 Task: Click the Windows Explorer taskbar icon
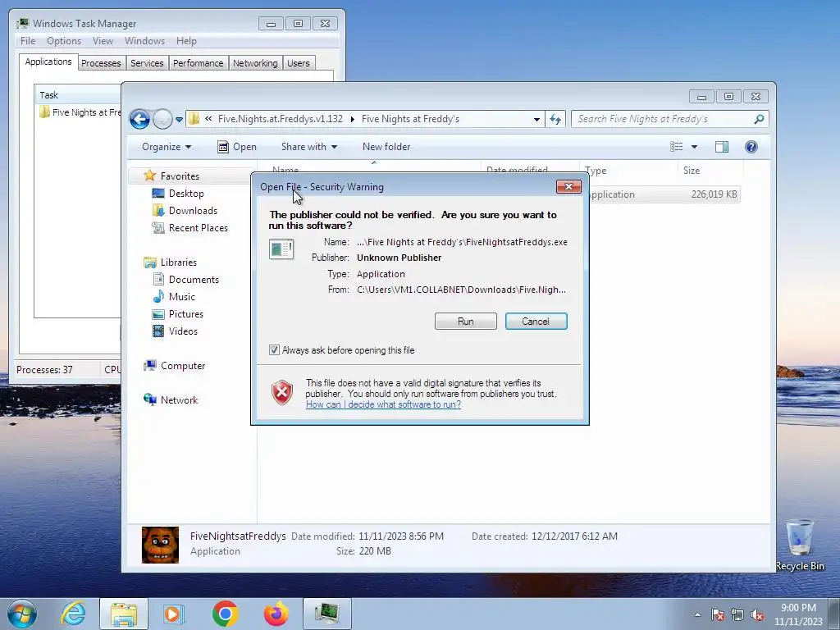(124, 614)
